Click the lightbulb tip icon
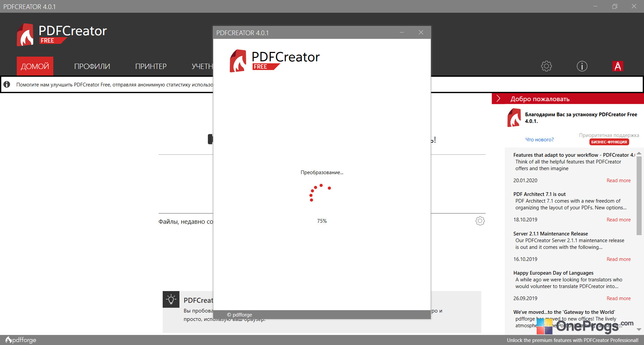 click(x=171, y=299)
